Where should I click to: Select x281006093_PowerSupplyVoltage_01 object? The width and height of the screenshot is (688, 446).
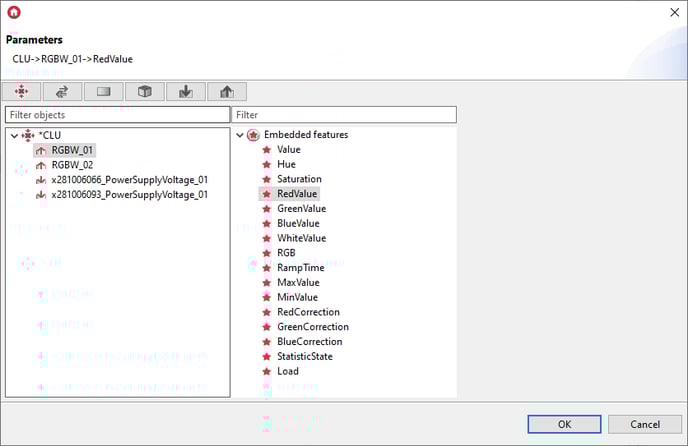click(x=129, y=195)
